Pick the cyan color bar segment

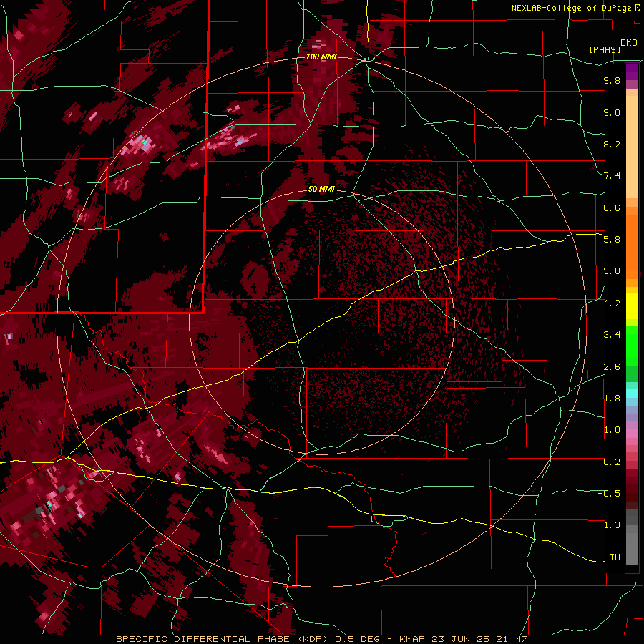click(632, 393)
